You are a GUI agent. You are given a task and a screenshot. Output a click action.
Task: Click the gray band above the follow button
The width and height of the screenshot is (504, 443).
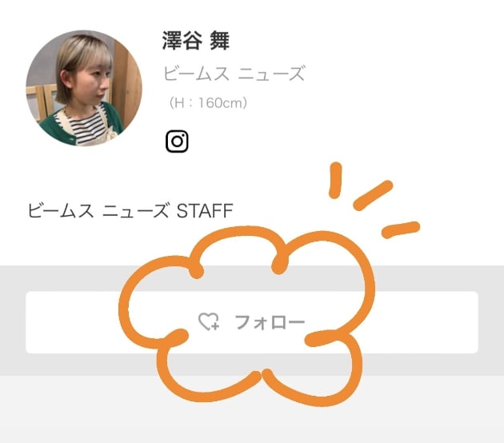[64, 278]
